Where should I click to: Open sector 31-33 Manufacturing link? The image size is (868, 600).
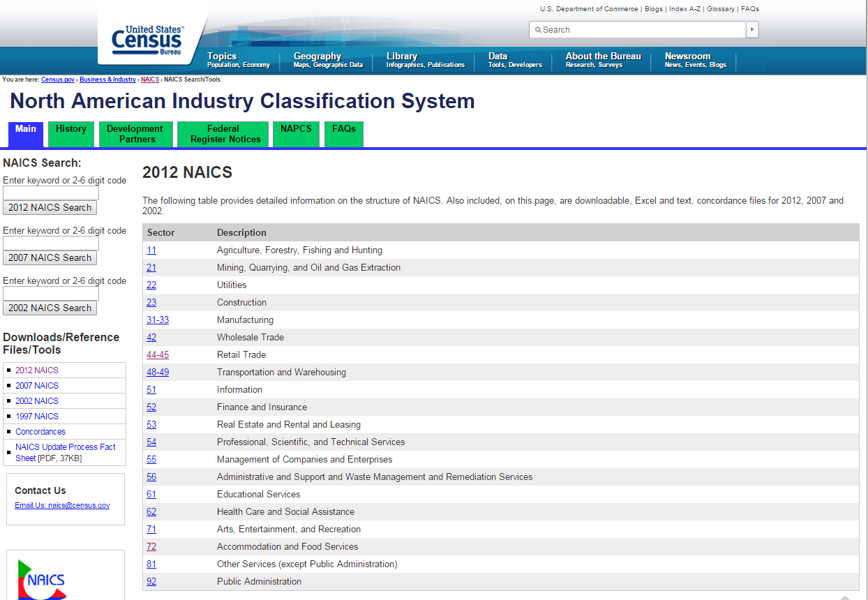[158, 320]
